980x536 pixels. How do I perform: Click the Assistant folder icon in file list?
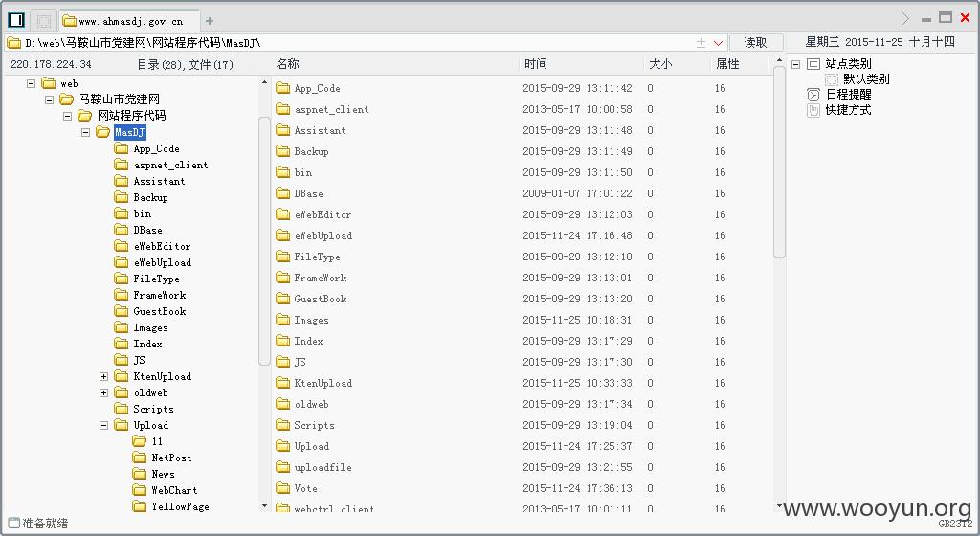283,130
